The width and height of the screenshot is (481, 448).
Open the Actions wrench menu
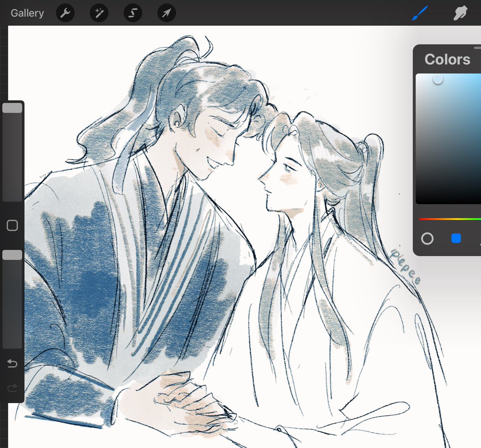65,13
